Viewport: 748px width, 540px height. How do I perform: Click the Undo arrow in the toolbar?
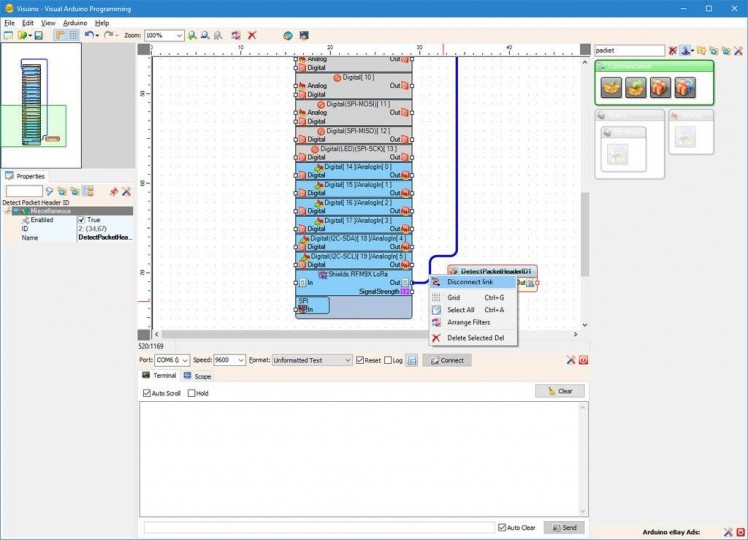[x=89, y=35]
